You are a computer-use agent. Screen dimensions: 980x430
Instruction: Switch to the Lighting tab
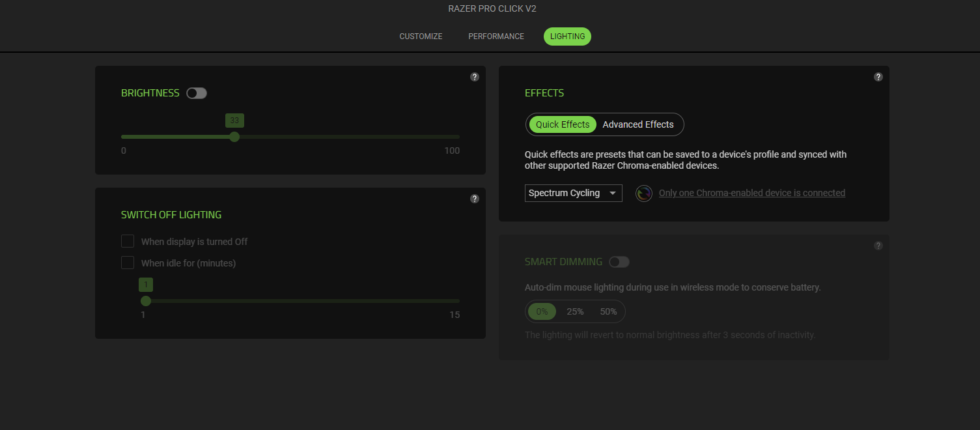click(567, 36)
